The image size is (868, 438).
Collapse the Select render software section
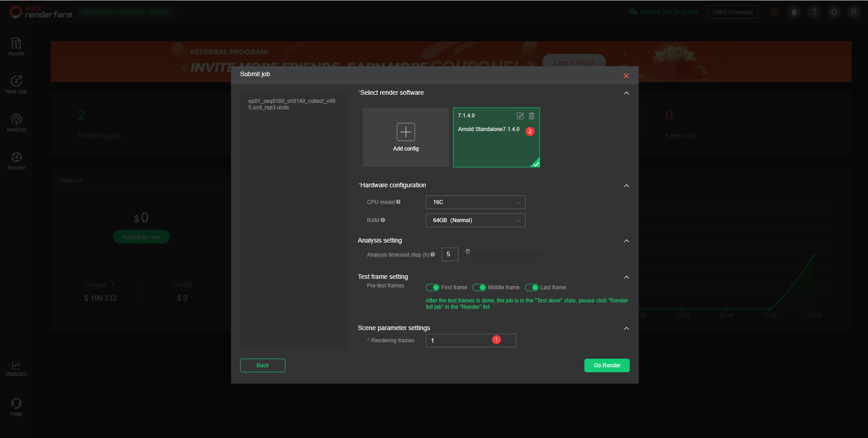click(x=627, y=93)
